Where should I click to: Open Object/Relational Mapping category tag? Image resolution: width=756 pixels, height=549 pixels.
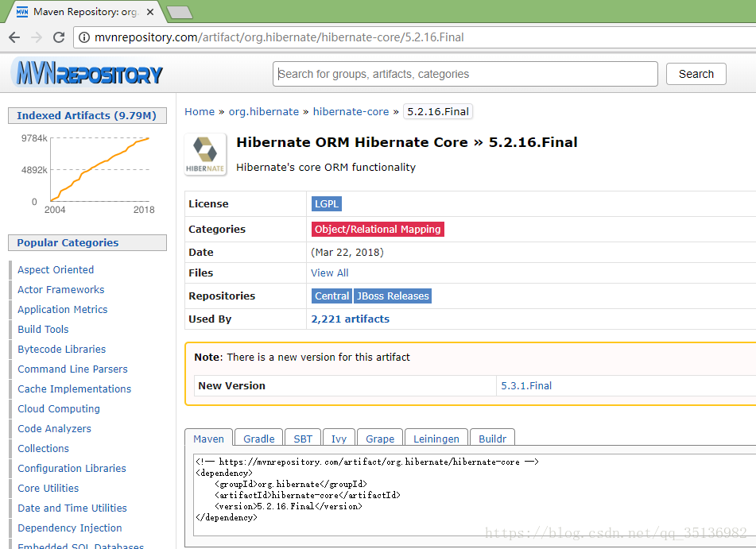tap(378, 230)
